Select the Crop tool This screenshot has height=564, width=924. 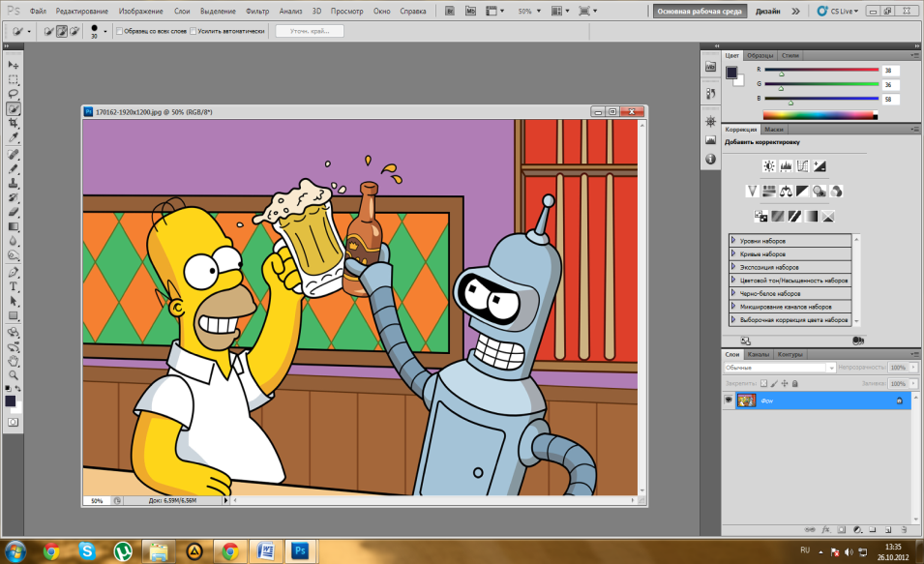[x=13, y=123]
